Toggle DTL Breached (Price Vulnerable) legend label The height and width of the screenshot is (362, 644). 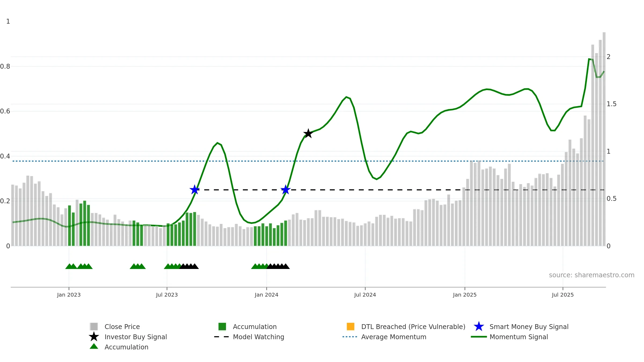coord(413,327)
